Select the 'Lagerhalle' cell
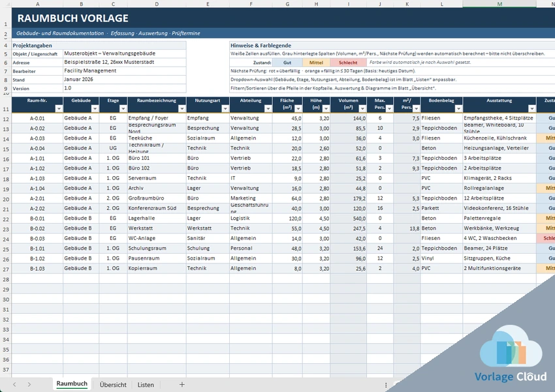 tap(157, 219)
